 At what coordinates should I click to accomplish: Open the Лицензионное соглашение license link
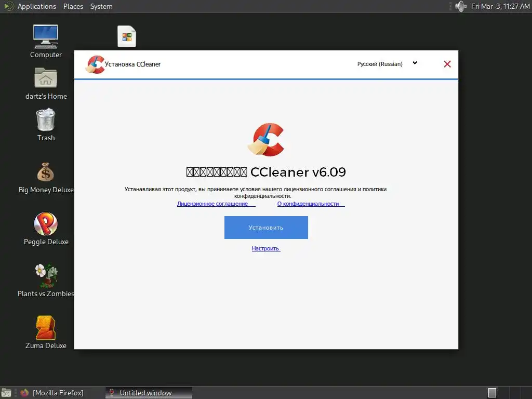click(216, 204)
